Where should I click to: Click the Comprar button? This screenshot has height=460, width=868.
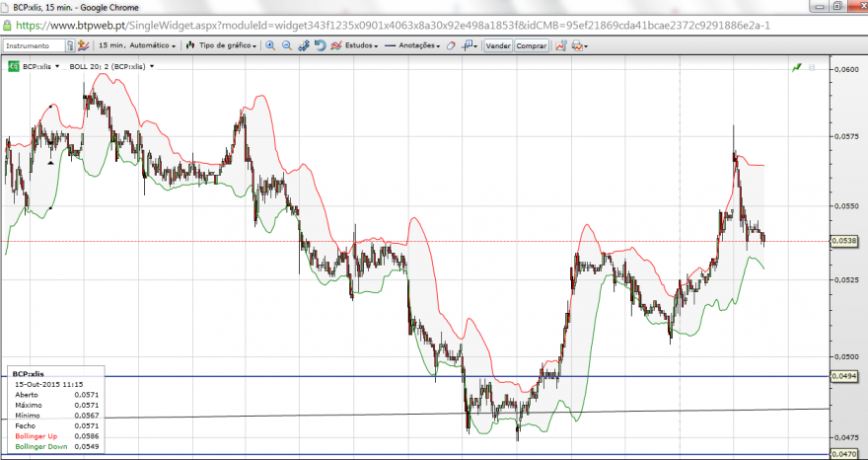[532, 46]
